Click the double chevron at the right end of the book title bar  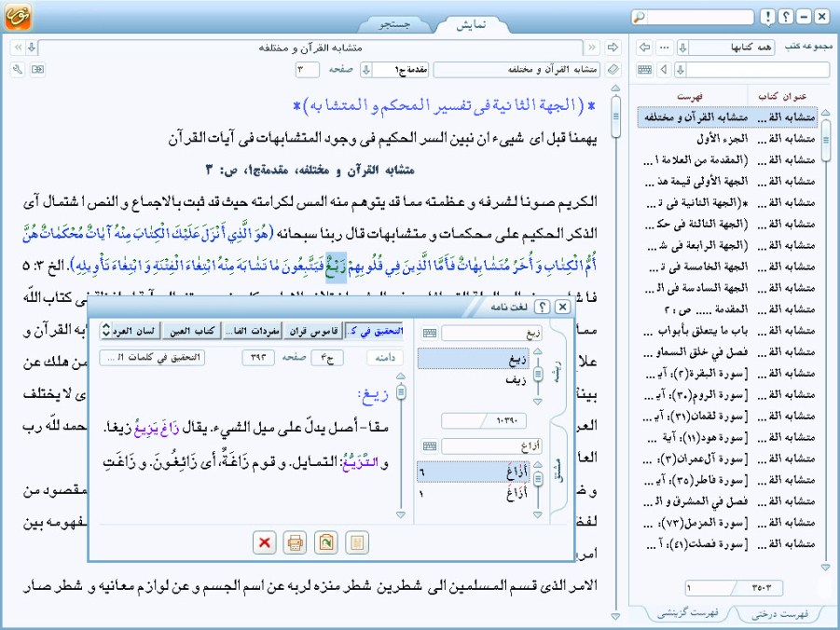click(x=592, y=48)
